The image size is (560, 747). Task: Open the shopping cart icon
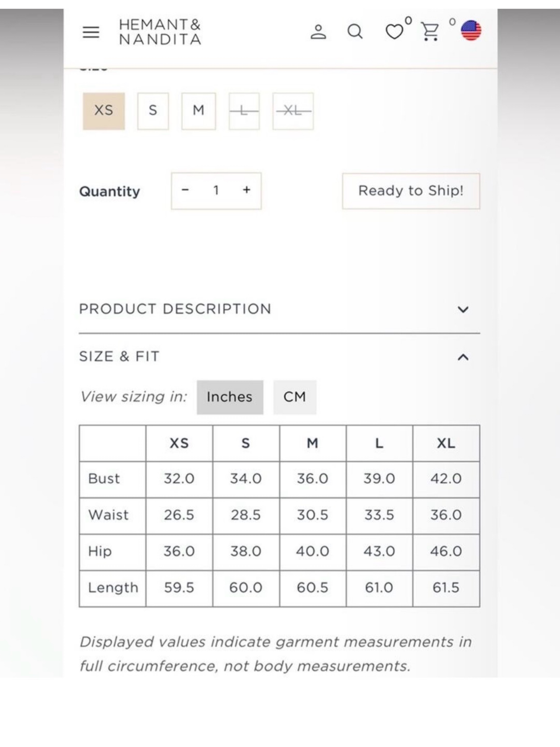click(x=430, y=31)
